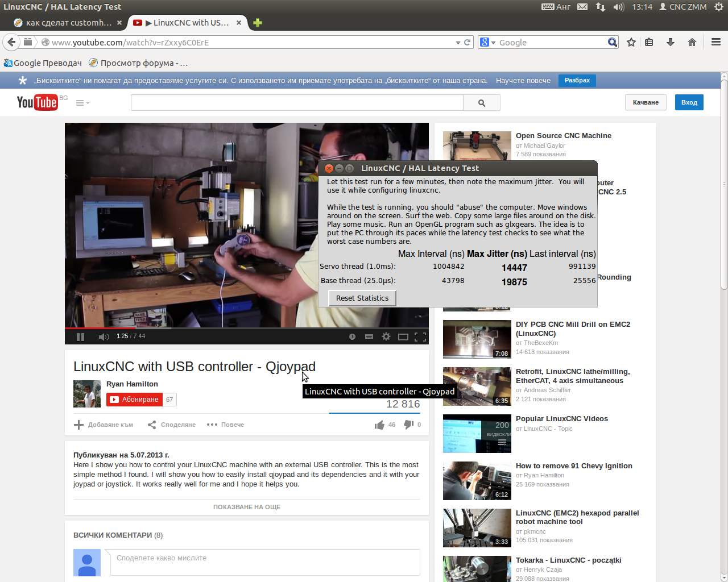The height and width of the screenshot is (582, 728).
Task: Open Retrofit LinuxCNC lathe/milling video thumbnail
Action: coord(477,386)
